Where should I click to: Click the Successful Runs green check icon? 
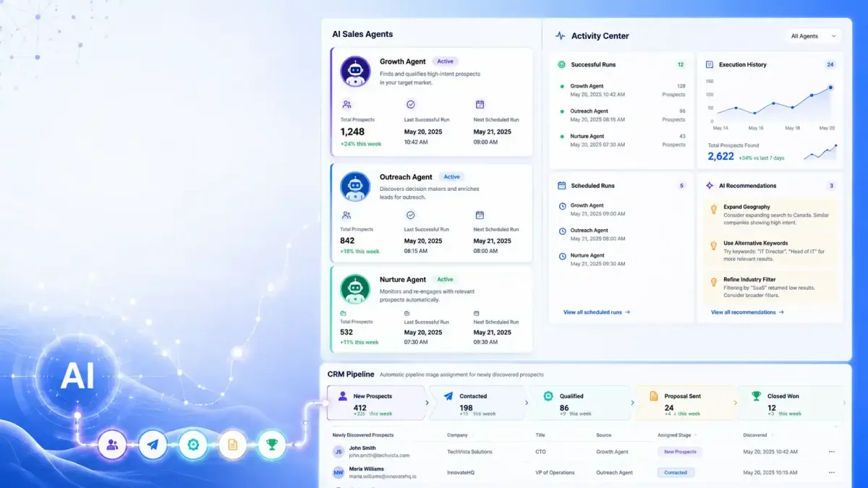pyautogui.click(x=561, y=64)
